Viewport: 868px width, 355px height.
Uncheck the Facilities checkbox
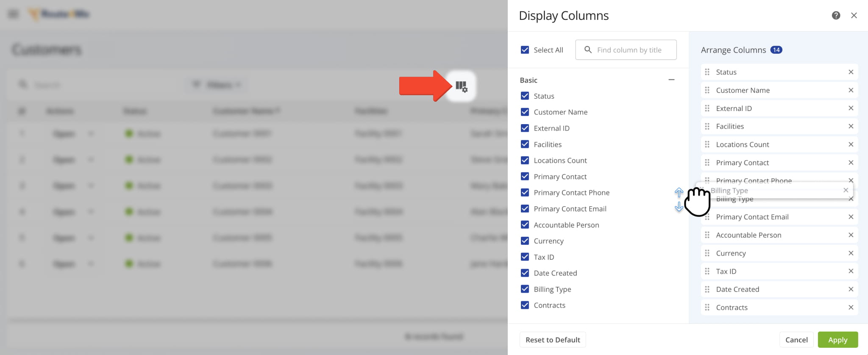[525, 144]
